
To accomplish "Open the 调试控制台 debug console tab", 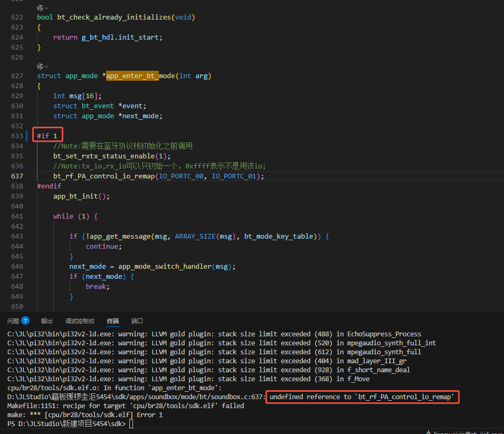I will pos(80,321).
